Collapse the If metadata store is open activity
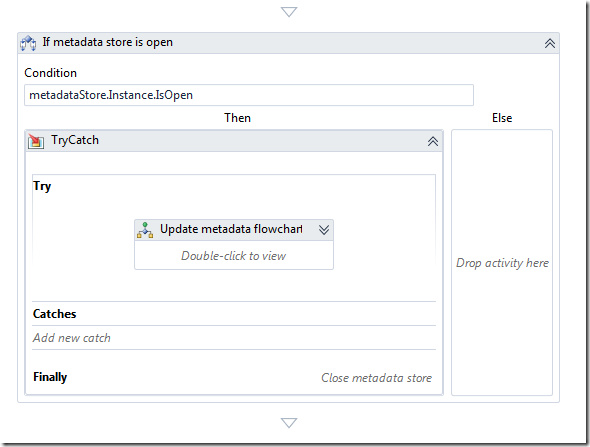 point(550,43)
